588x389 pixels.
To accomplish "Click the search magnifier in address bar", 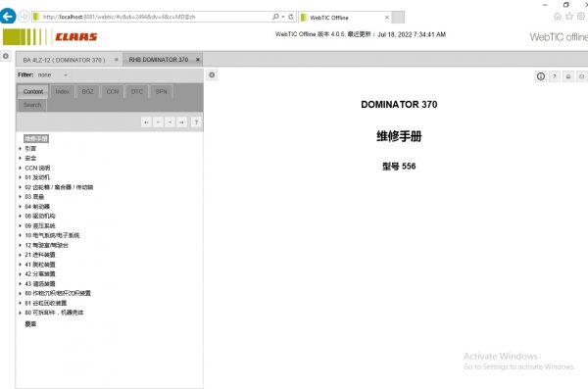I will tap(275, 17).
